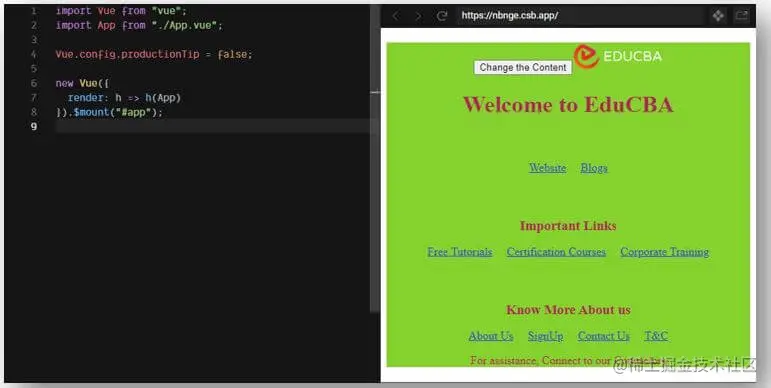This screenshot has width=771, height=388.
Task: Click the browser preview forward arrow
Action: point(418,16)
